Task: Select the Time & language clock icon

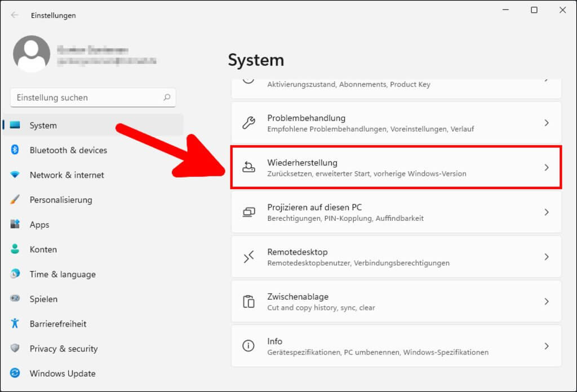Action: coord(16,274)
